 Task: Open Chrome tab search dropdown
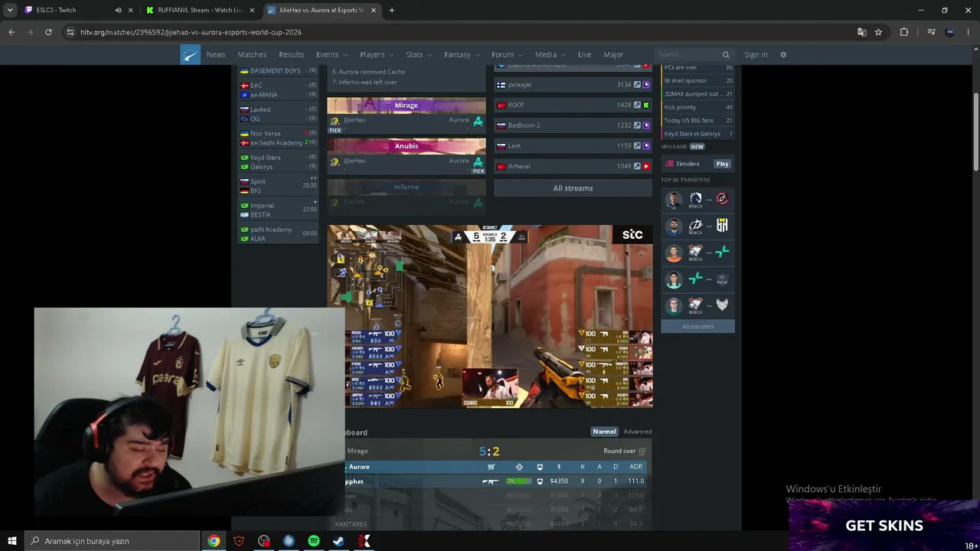[10, 10]
